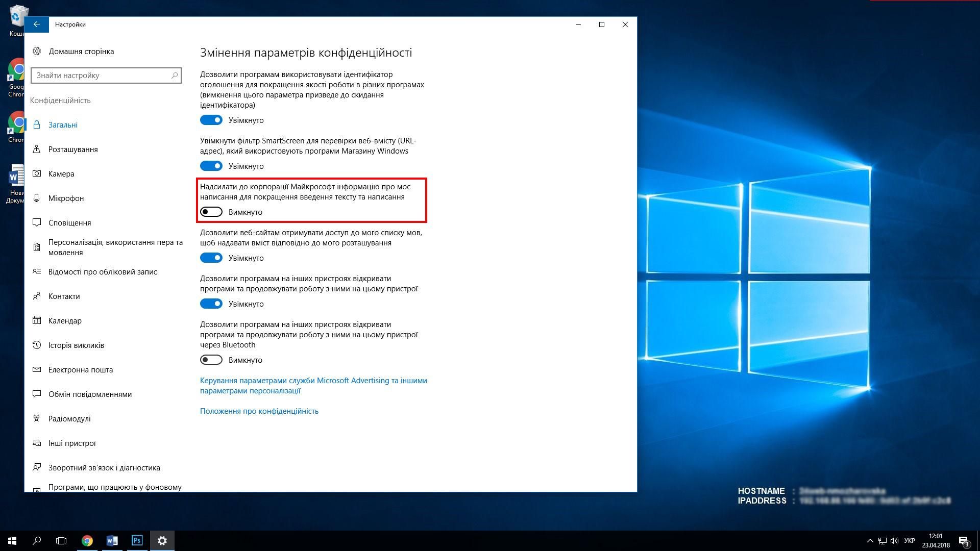Select the Камера camera icon
The image size is (980, 551).
[37, 173]
